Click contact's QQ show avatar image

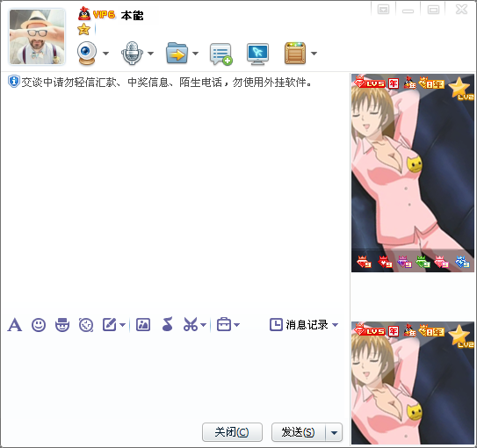(413, 173)
